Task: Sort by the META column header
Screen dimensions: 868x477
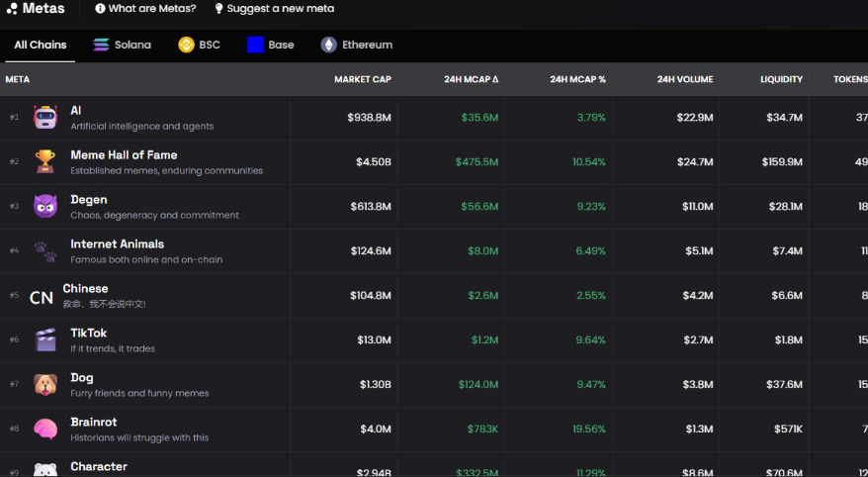Action: (17, 79)
